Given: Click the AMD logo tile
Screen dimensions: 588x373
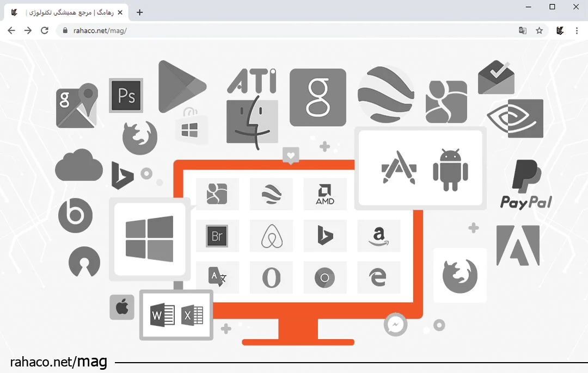Looking at the screenshot, I should click(324, 194).
